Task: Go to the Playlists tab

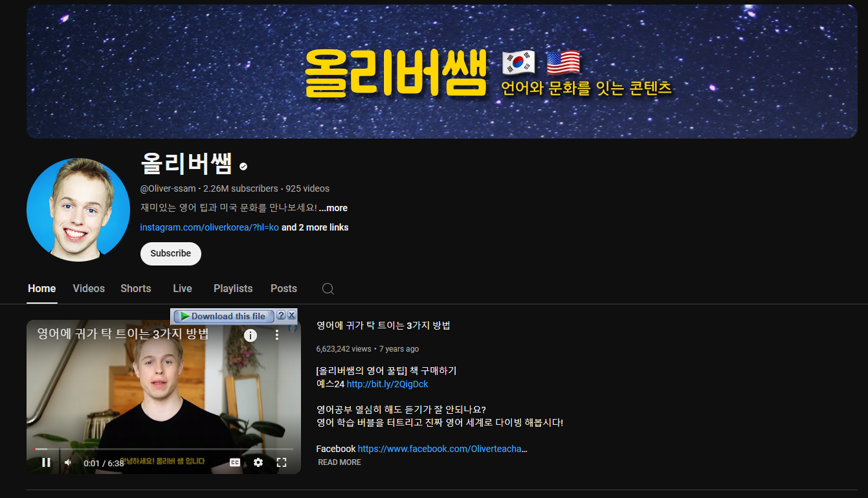Action: coord(233,289)
